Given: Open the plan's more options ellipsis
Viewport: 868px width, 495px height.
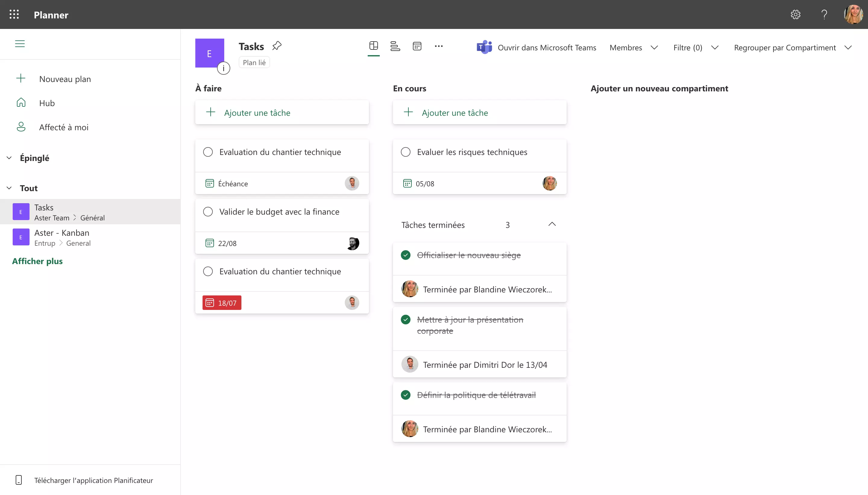Looking at the screenshot, I should pyautogui.click(x=439, y=46).
